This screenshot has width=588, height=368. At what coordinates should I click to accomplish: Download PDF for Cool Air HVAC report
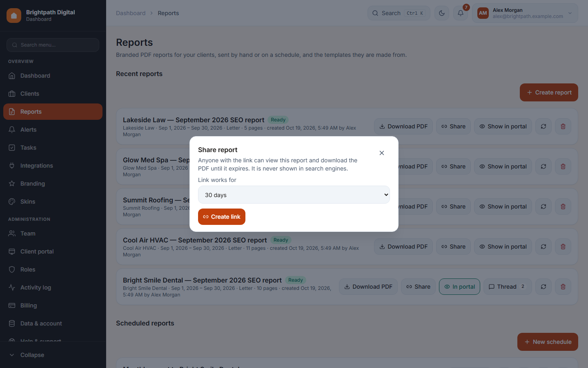coord(403,247)
